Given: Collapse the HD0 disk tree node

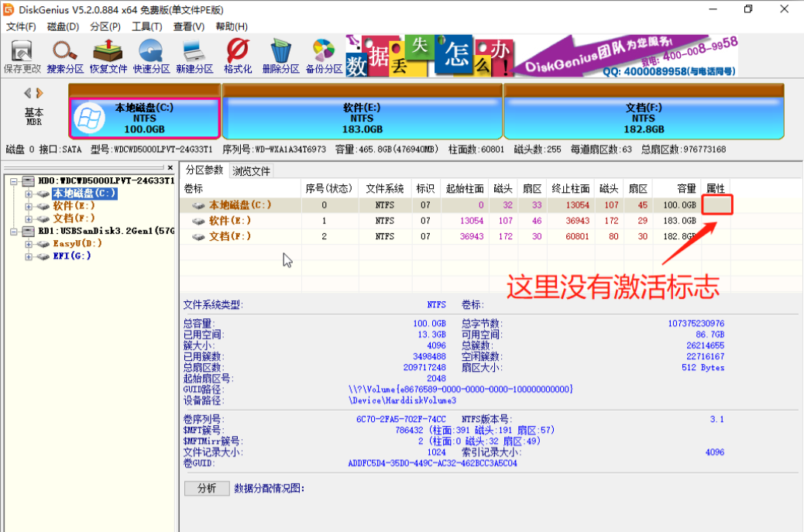Looking at the screenshot, I should 15,181.
